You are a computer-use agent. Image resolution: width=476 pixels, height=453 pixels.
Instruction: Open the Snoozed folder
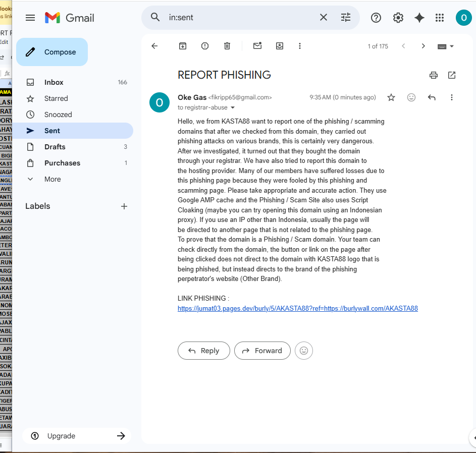coord(73,115)
